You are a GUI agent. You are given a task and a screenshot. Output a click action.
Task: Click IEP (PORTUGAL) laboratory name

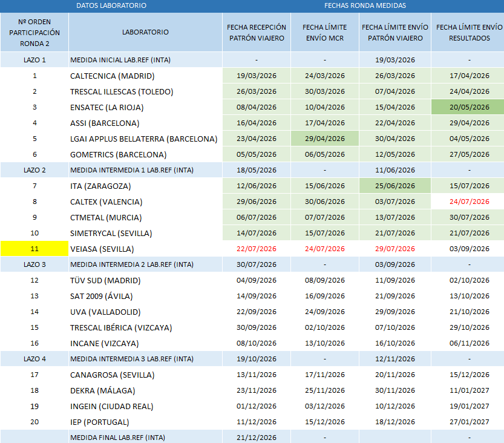click(99, 422)
